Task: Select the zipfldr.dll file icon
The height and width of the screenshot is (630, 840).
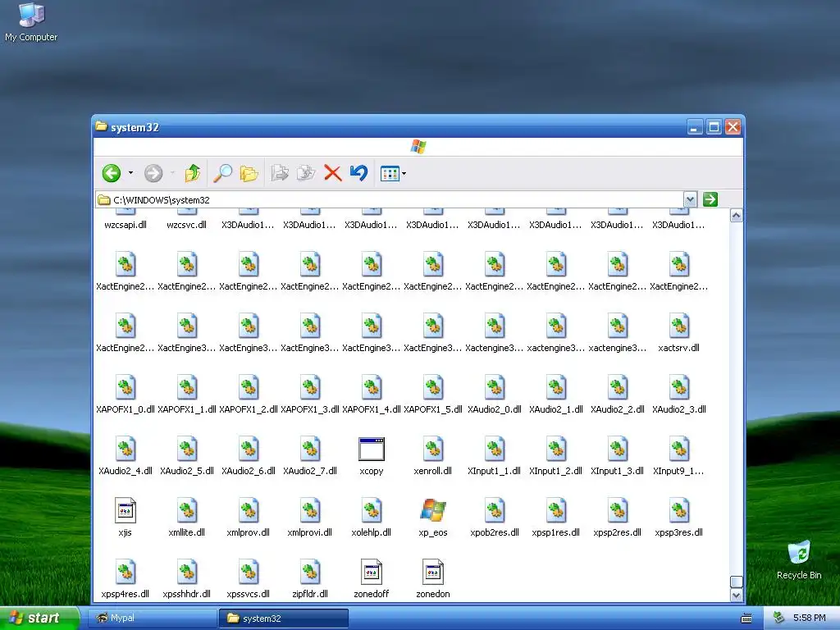Action: click(309, 572)
